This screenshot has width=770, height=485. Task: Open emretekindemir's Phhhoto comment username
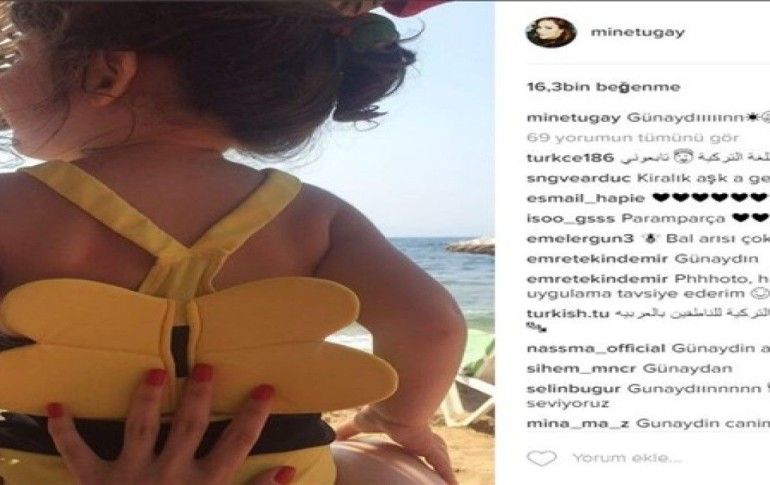pyautogui.click(x=597, y=279)
